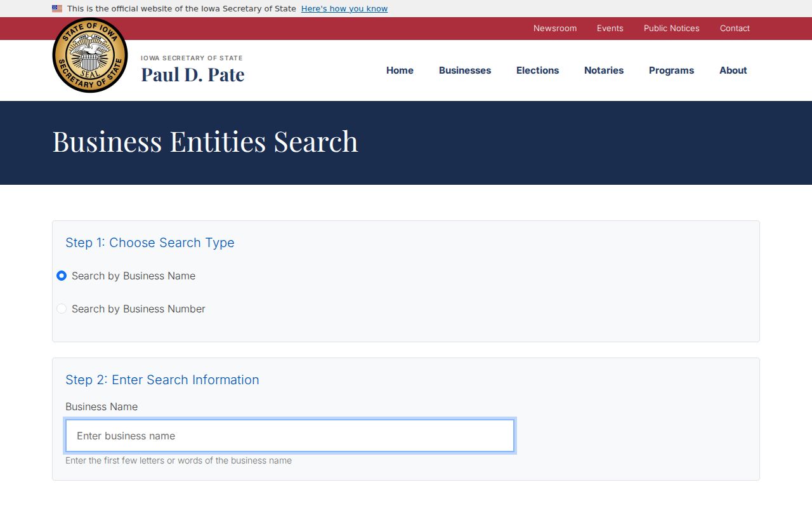Follow the Here's how you know link

click(x=344, y=9)
